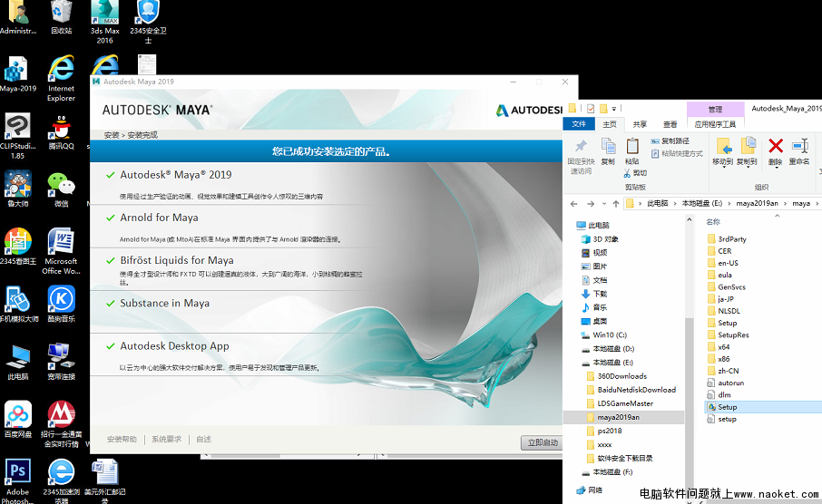Select Win10 (C:) in the navigation pane

click(x=609, y=334)
